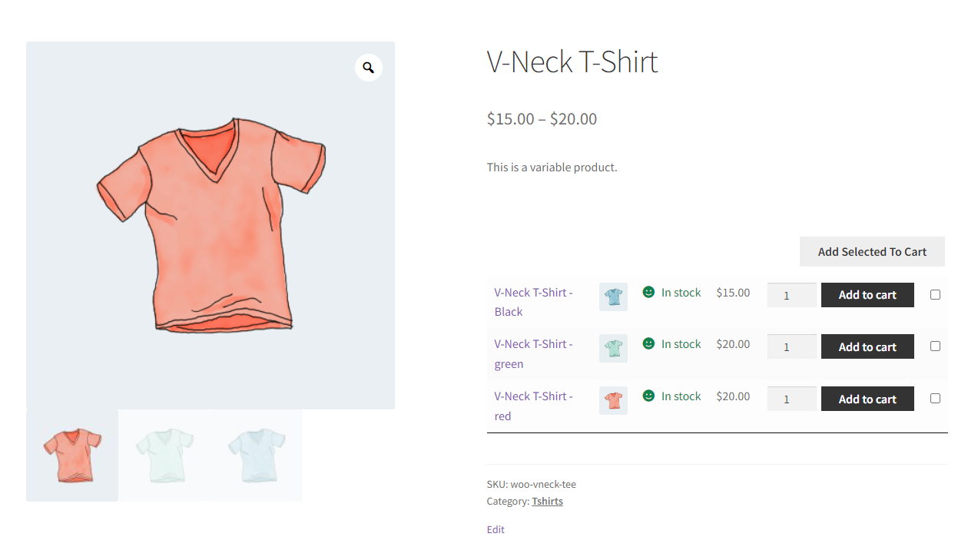Viewport: 968px width, 560px height.
Task: Tick the checkbox for V-Neck T-Shirt red
Action: (935, 398)
